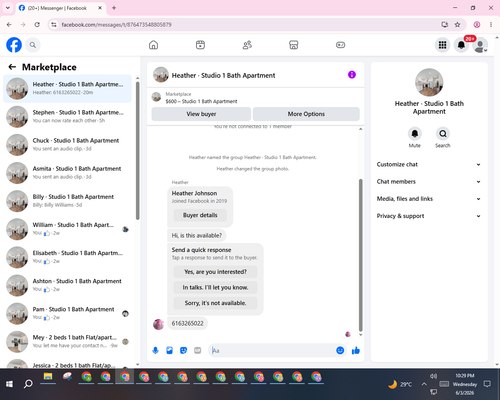
Task: Open Elisabeth - Studio 1 Bath conversation
Action: (67, 257)
